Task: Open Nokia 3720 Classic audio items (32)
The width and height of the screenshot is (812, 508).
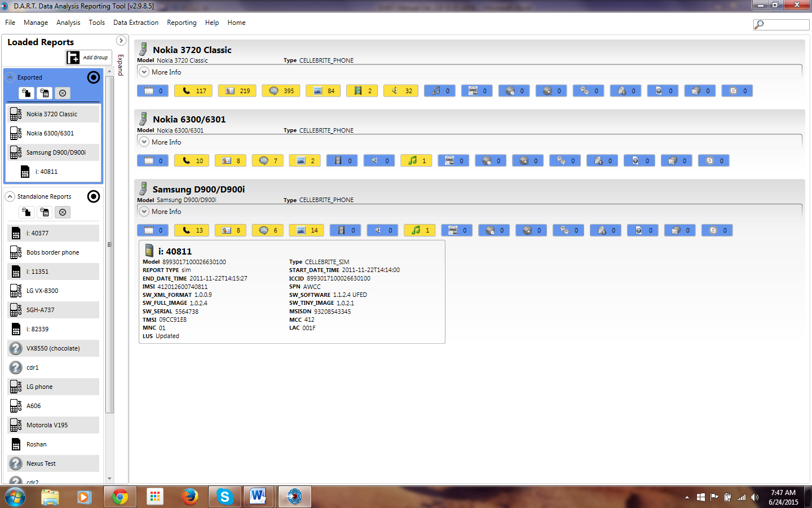Action: click(401, 91)
